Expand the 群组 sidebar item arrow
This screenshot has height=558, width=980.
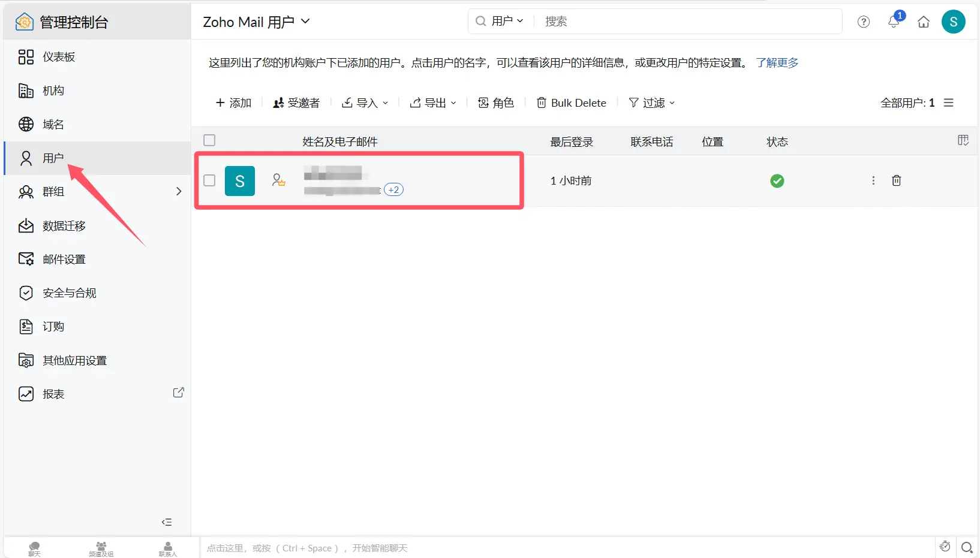[178, 191]
